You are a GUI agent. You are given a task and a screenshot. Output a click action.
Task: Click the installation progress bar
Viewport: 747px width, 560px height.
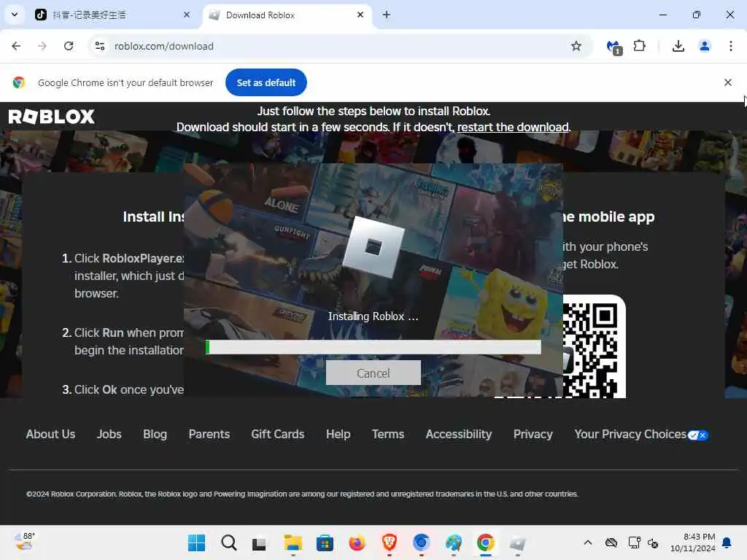(373, 347)
